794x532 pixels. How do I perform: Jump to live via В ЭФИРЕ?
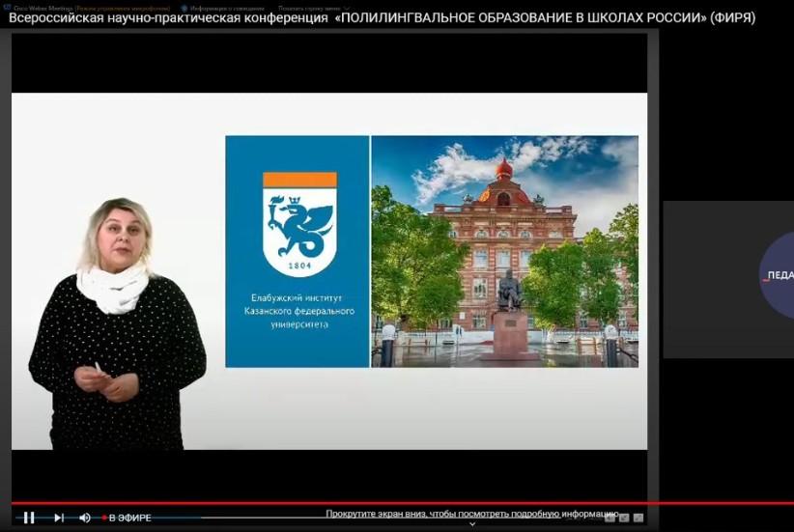pos(128,518)
